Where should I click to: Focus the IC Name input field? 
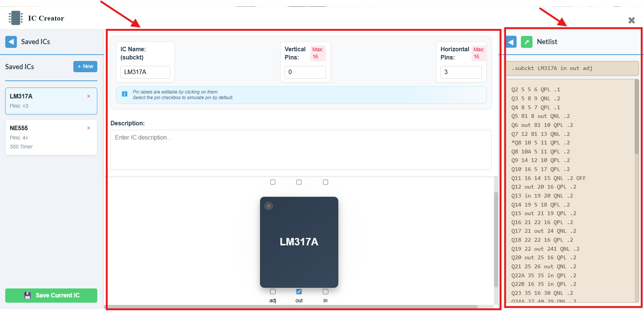[x=145, y=72]
